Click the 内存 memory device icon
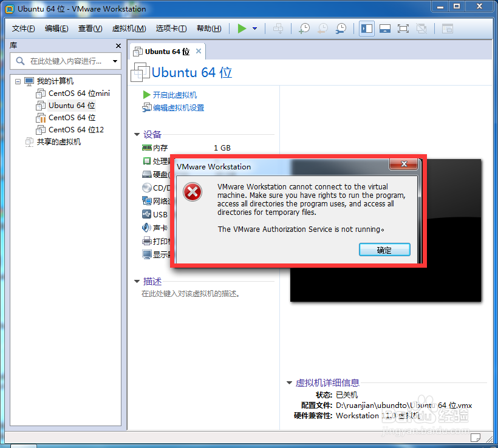The width and height of the screenshot is (498, 448). pos(147,148)
